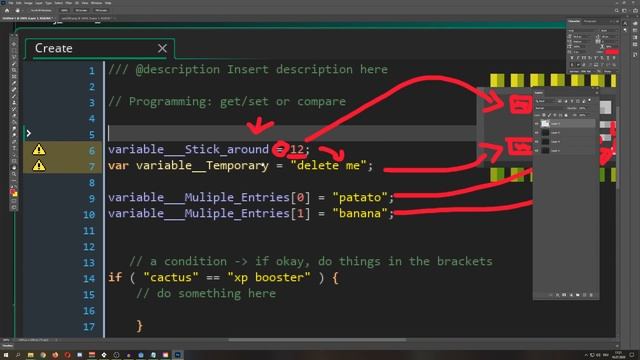The image size is (640, 360).
Task: Switch to the Paragraph panel tab
Action: pyautogui.click(x=590, y=21)
